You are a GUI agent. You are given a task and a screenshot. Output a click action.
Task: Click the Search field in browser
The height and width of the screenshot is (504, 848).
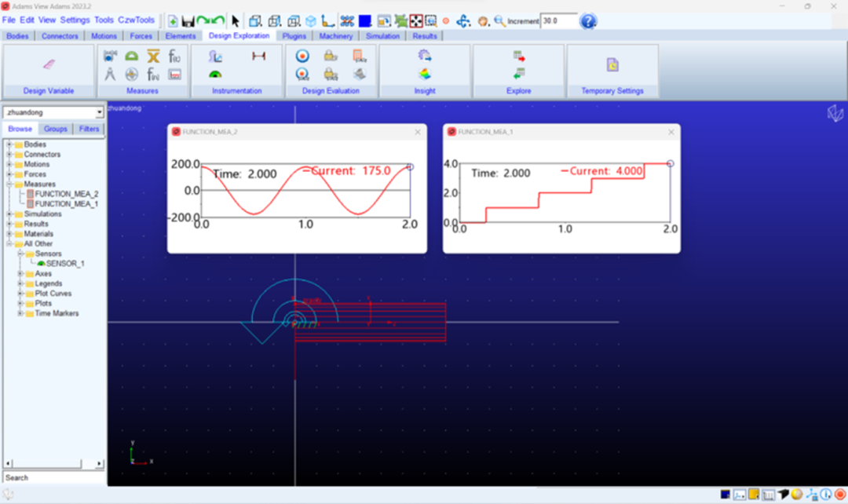54,477
